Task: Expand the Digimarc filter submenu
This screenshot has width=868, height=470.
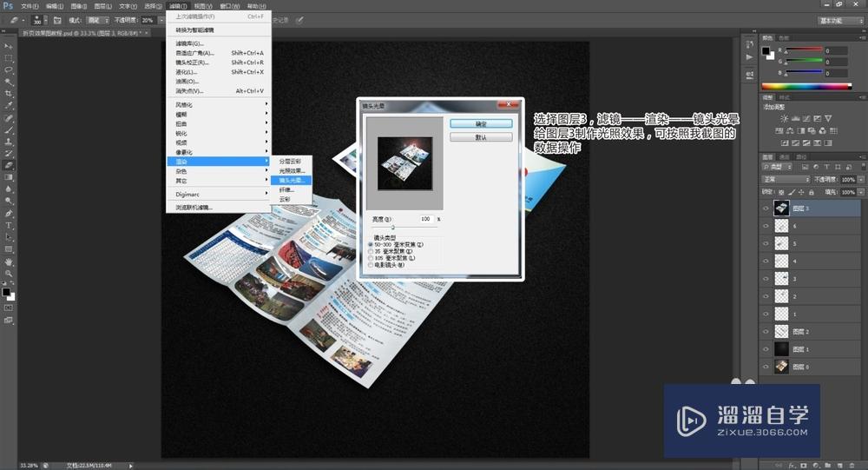Action: click(220, 195)
